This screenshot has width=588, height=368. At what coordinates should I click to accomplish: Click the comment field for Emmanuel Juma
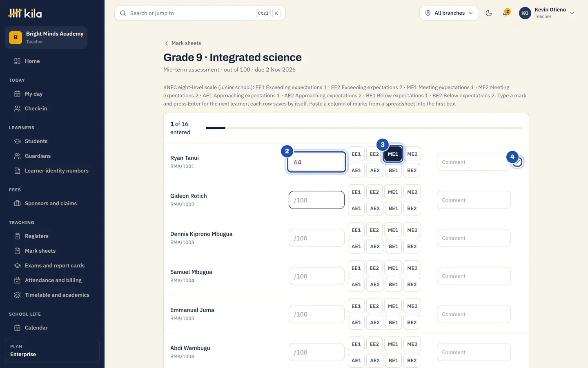coord(474,314)
